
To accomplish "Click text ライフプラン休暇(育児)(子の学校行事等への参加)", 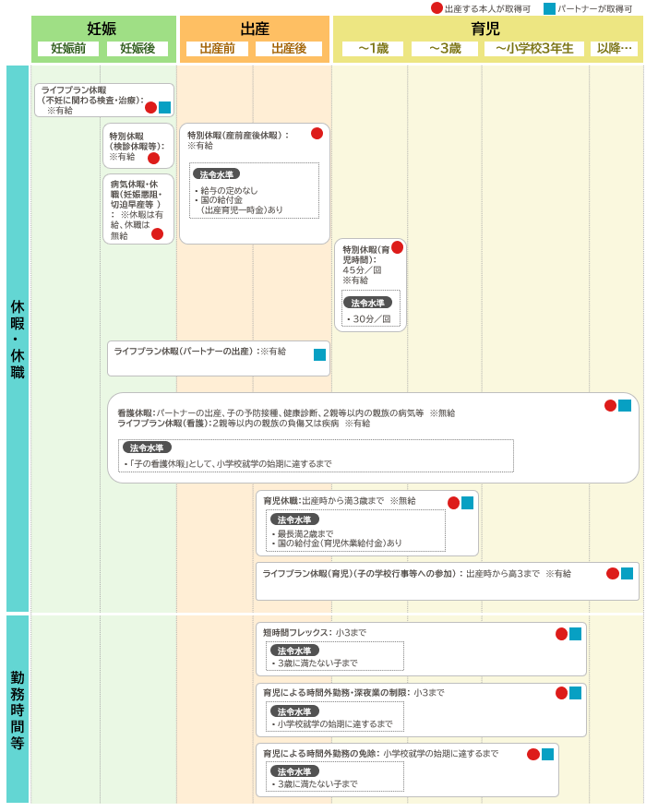I will 362,573.
